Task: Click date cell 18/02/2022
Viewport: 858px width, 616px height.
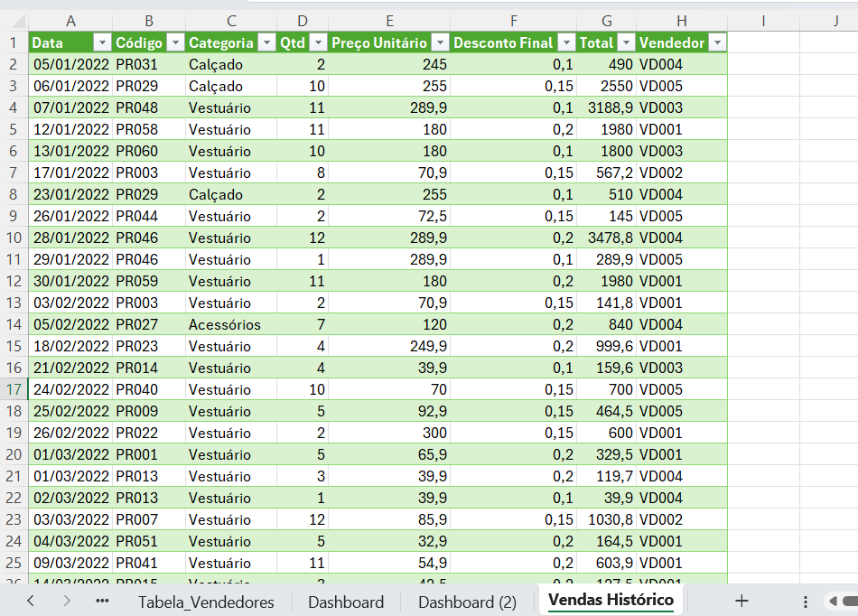Action: 70,346
